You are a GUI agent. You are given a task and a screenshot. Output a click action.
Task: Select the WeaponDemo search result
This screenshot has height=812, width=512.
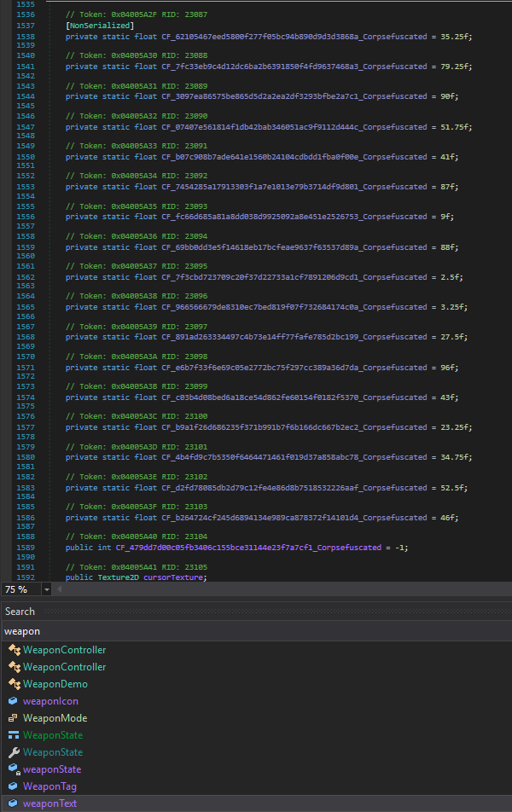[55, 684]
